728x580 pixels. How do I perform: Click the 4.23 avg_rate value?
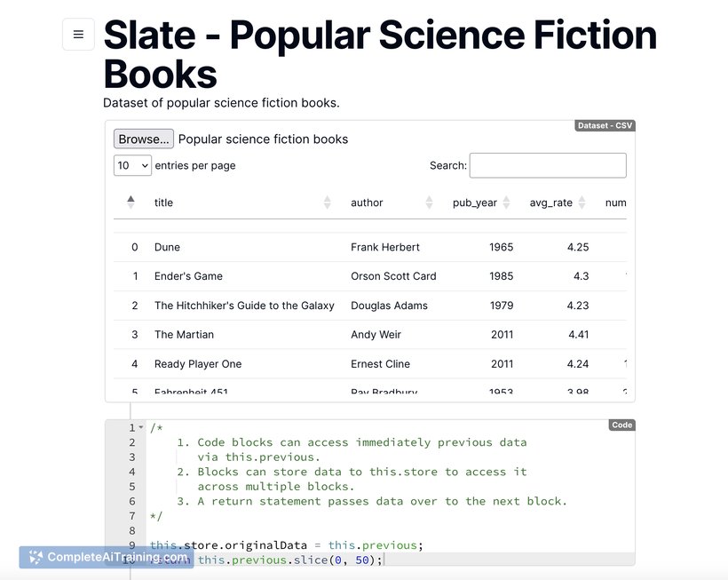tap(578, 306)
